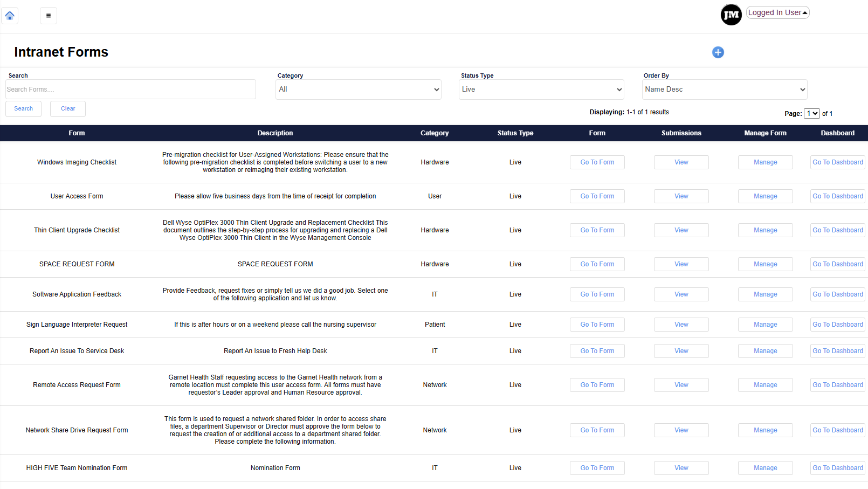View submissions for Sign Language Interpreter Request
Screen dimensions: 868x489
pyautogui.click(x=681, y=325)
